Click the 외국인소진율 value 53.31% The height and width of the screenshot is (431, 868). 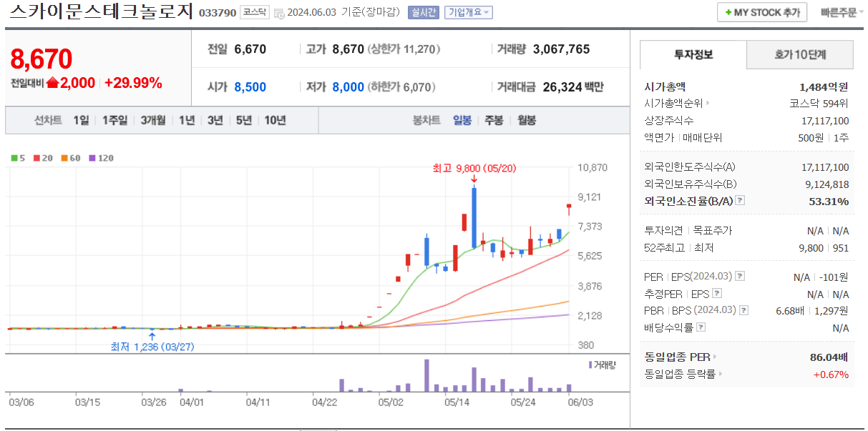(829, 201)
